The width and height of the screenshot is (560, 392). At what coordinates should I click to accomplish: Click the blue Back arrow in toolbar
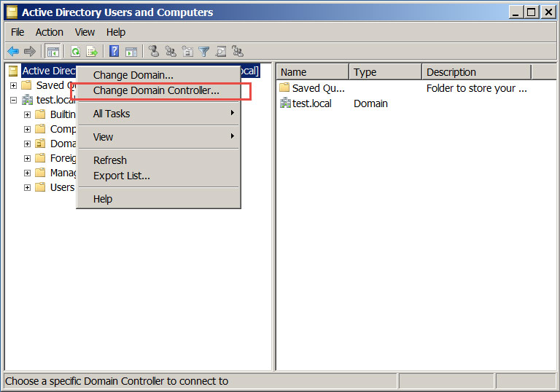point(12,51)
